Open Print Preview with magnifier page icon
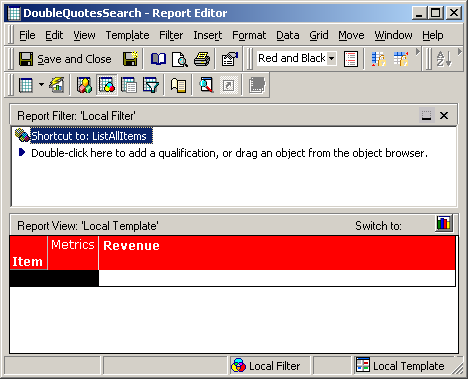The height and width of the screenshot is (379, 468). (180, 59)
